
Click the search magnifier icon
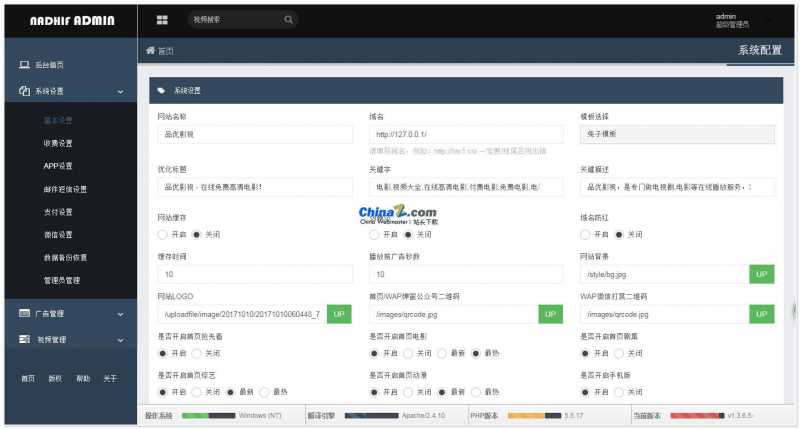click(x=288, y=19)
